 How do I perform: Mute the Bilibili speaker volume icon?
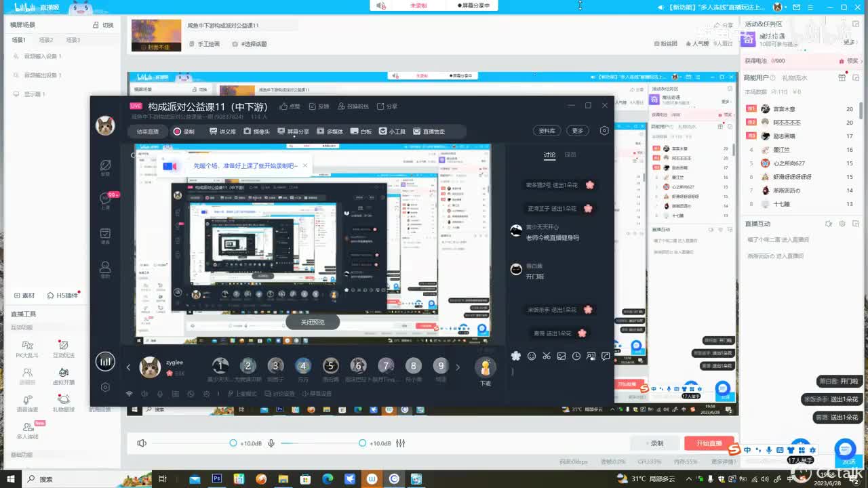pos(142,443)
